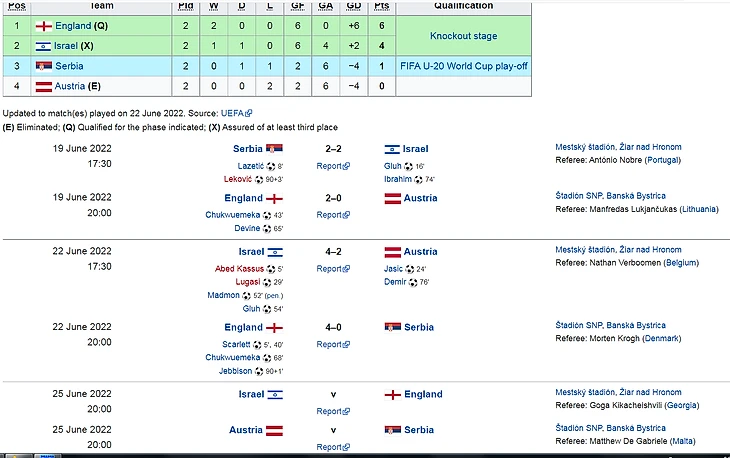Open Report link for England 4–0 Serbia
This screenshot has width=730, height=458.
pyautogui.click(x=329, y=346)
